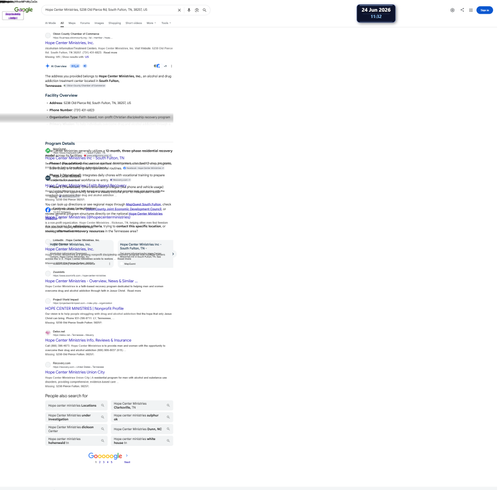This screenshot has height=490, width=500.
Task: Search Hope center ministries white house tn suggestion
Action: tap(142, 441)
